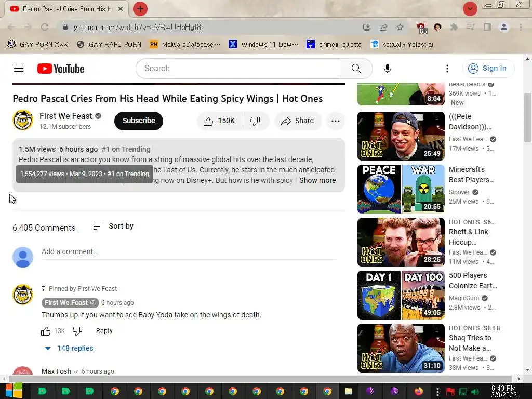This screenshot has width=532, height=399.
Task: Share the Pedro Pascal video
Action: pos(298,121)
